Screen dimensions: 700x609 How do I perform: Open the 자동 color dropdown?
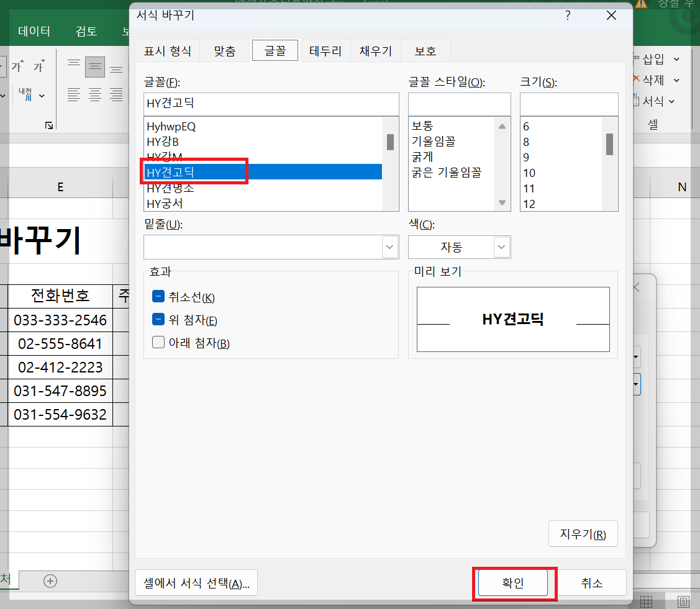point(501,247)
